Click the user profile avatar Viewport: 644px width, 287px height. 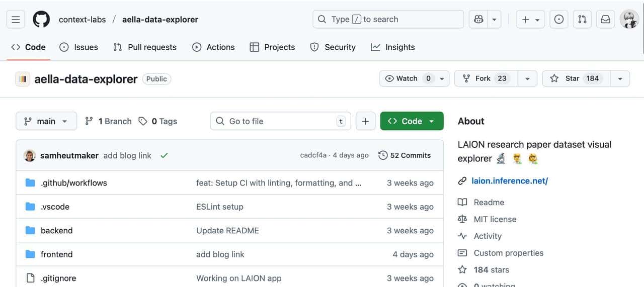click(629, 20)
